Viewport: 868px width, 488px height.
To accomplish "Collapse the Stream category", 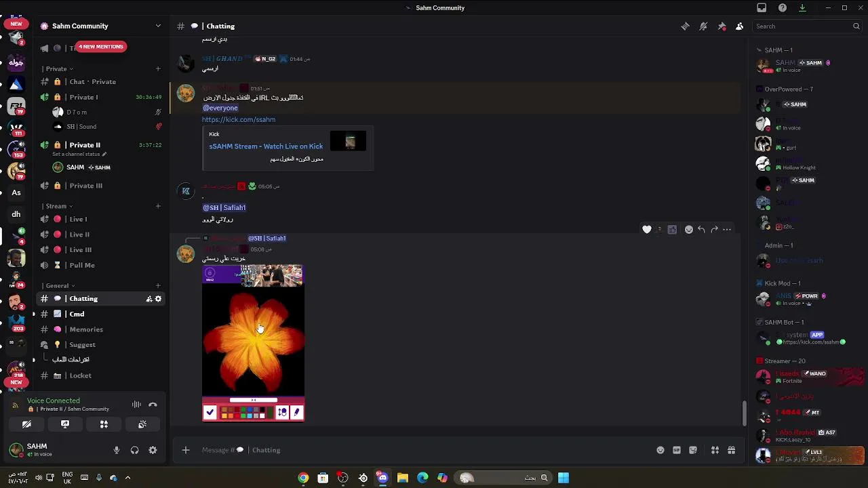I will (57, 206).
